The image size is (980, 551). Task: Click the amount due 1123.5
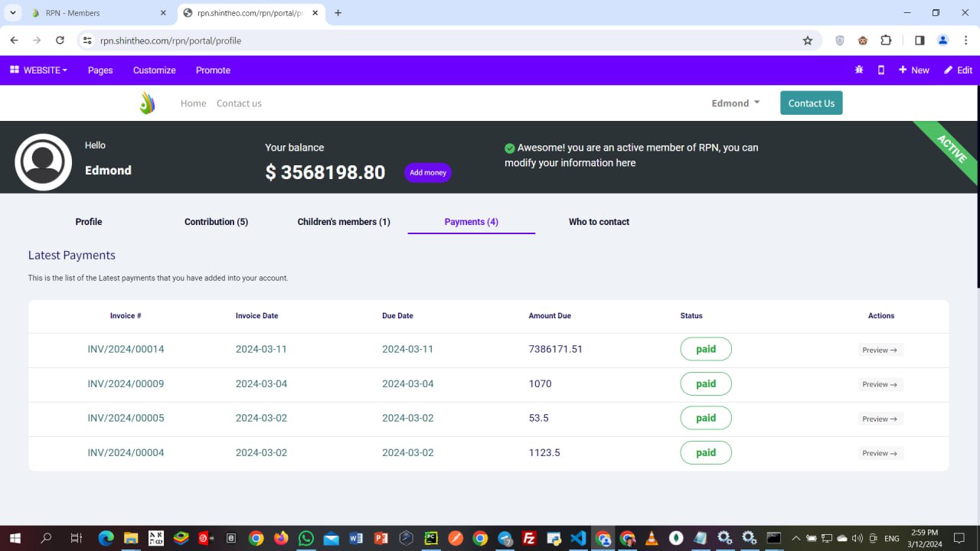(x=544, y=452)
